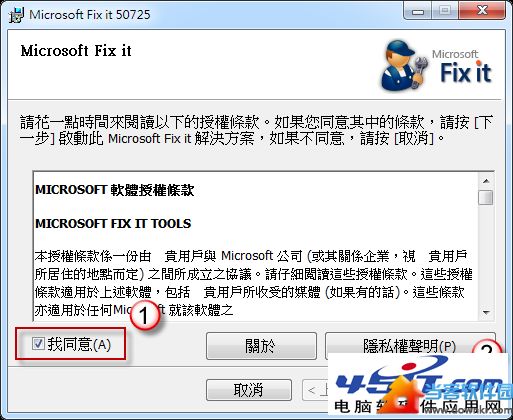513x420 pixels.
Task: Maximize the Fix it window
Action: [x=445, y=11]
